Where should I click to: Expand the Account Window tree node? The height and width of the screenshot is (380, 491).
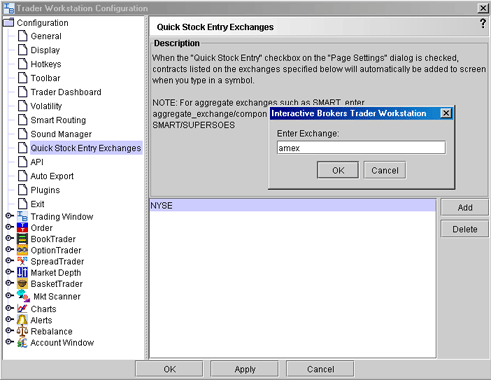point(10,342)
